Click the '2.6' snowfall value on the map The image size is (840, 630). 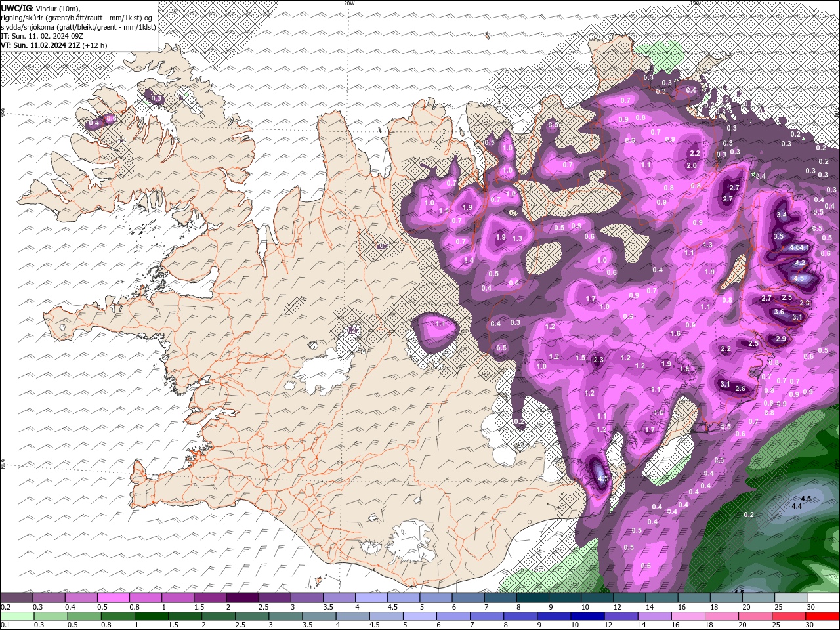point(740,389)
